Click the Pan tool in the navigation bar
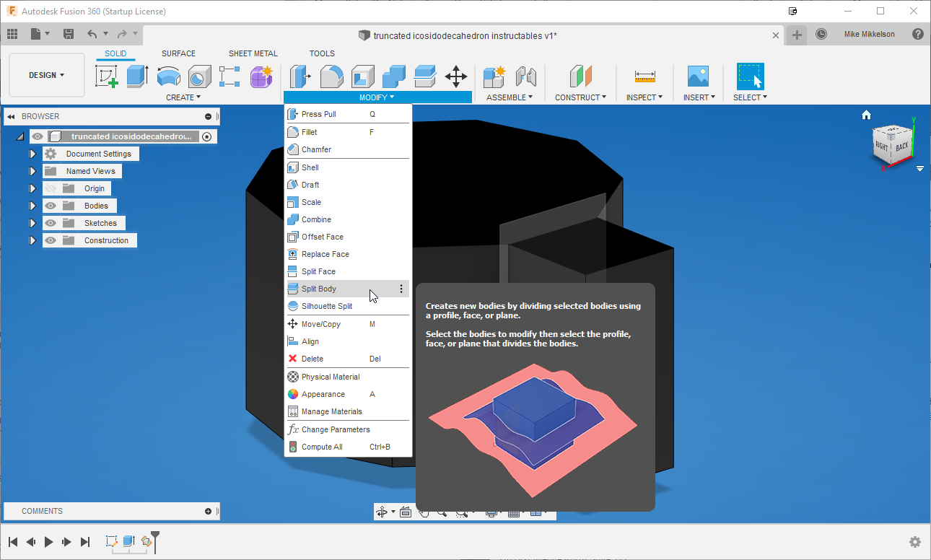Image resolution: width=931 pixels, height=560 pixels. click(x=424, y=512)
